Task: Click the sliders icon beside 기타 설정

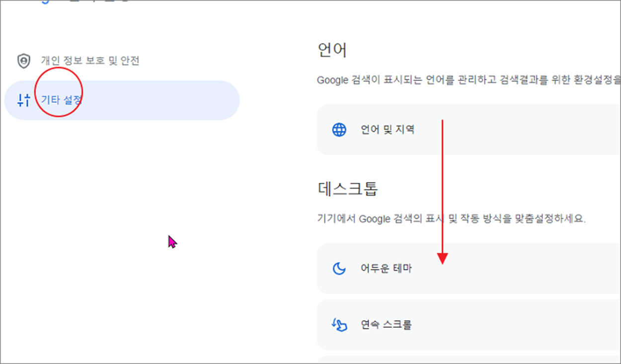Action: click(23, 100)
